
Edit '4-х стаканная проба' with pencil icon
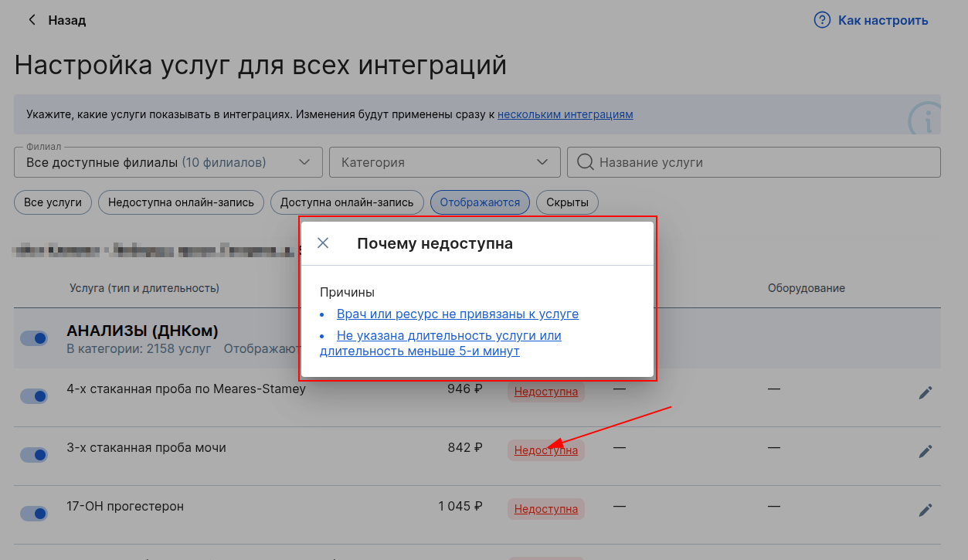click(x=925, y=392)
